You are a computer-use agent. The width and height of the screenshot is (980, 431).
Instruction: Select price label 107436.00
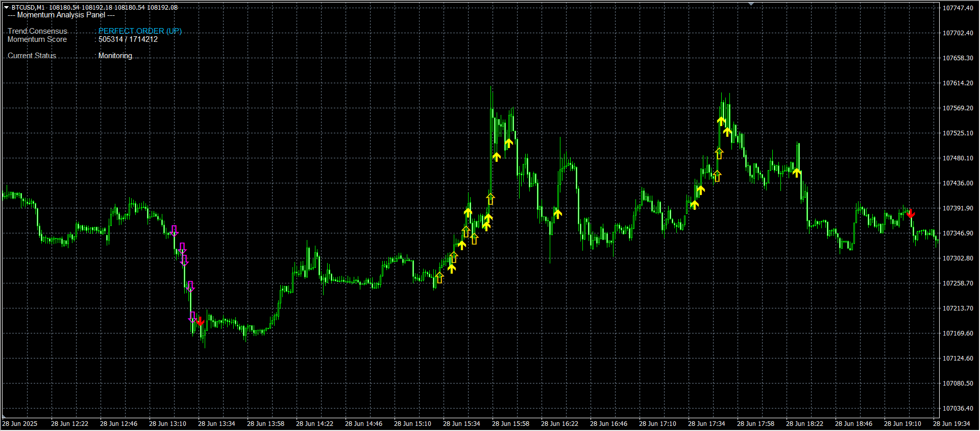958,183
